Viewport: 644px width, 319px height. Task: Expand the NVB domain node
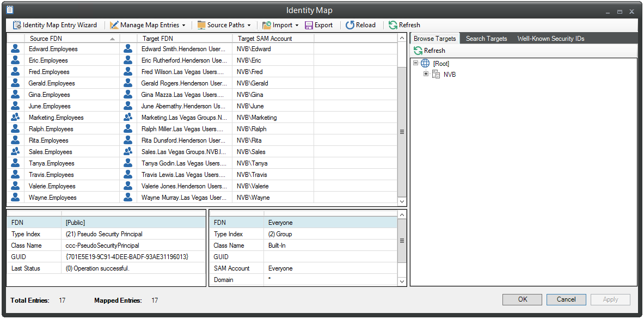pos(426,75)
